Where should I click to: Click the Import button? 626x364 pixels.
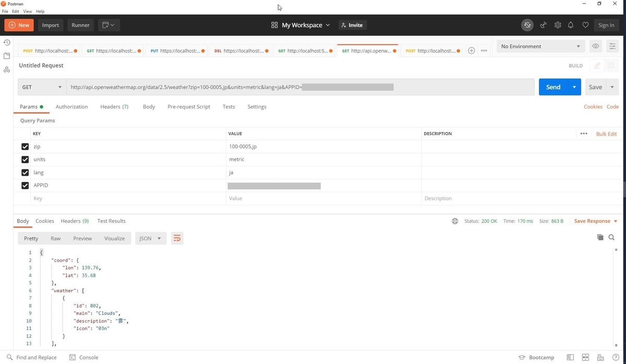pyautogui.click(x=51, y=25)
